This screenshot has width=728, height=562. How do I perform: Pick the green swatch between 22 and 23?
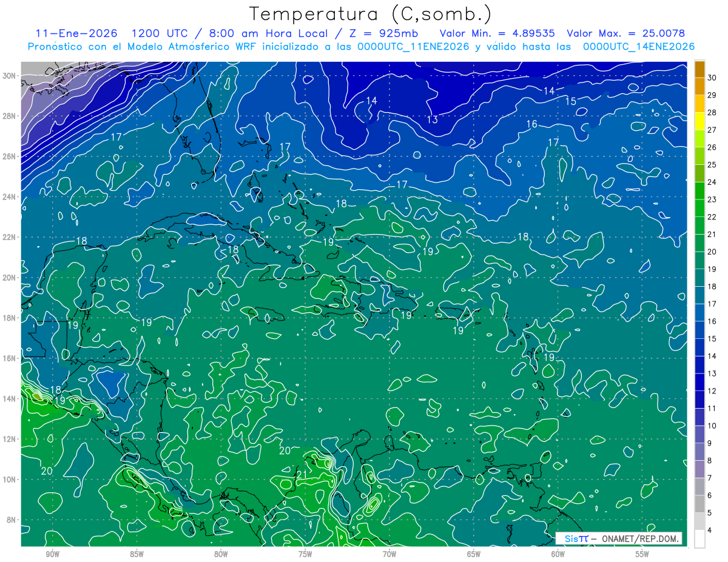coord(700,208)
